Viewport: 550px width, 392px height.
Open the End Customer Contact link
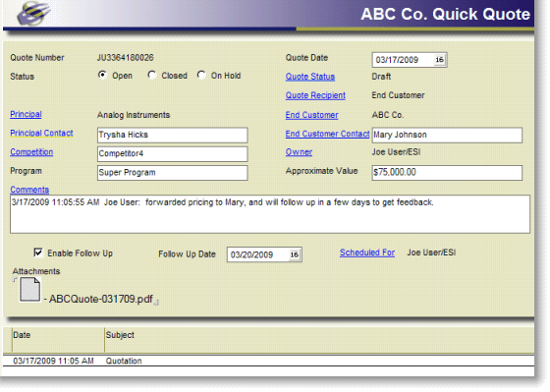(x=327, y=134)
